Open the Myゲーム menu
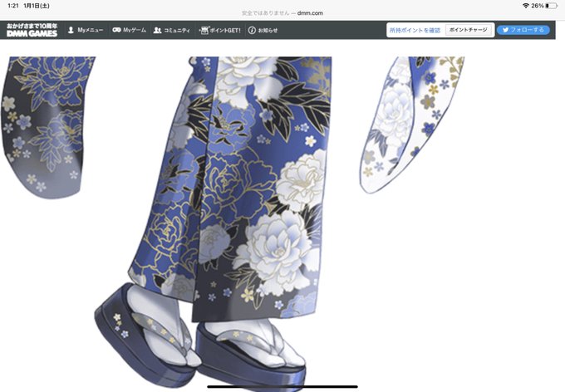The width and height of the screenshot is (565, 392). pos(129,30)
